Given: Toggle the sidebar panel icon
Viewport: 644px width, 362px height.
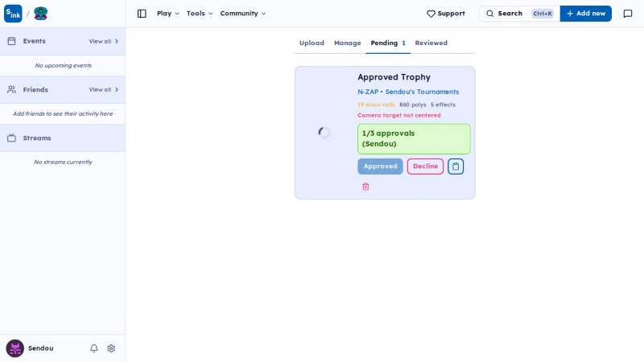Looking at the screenshot, I should coord(142,14).
